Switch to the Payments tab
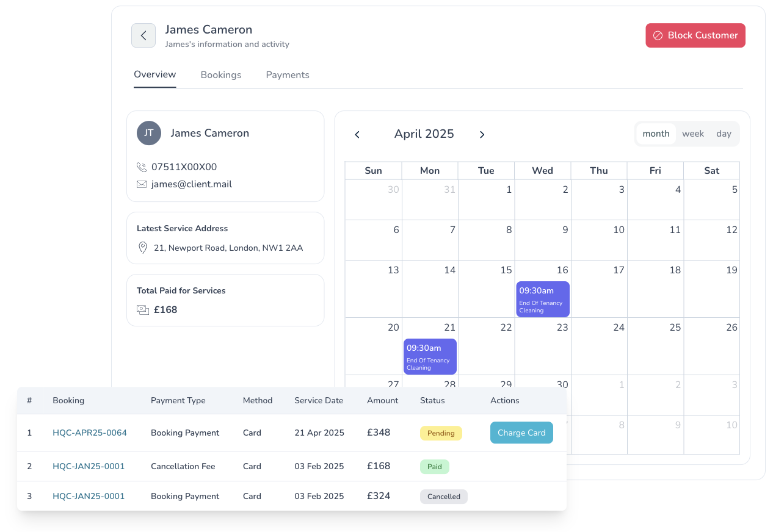773x532 pixels. click(288, 75)
